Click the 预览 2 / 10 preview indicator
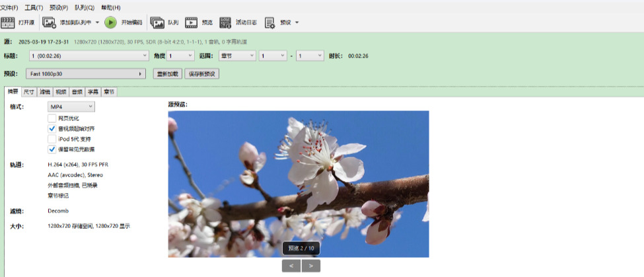The image size is (644, 277). click(x=301, y=248)
